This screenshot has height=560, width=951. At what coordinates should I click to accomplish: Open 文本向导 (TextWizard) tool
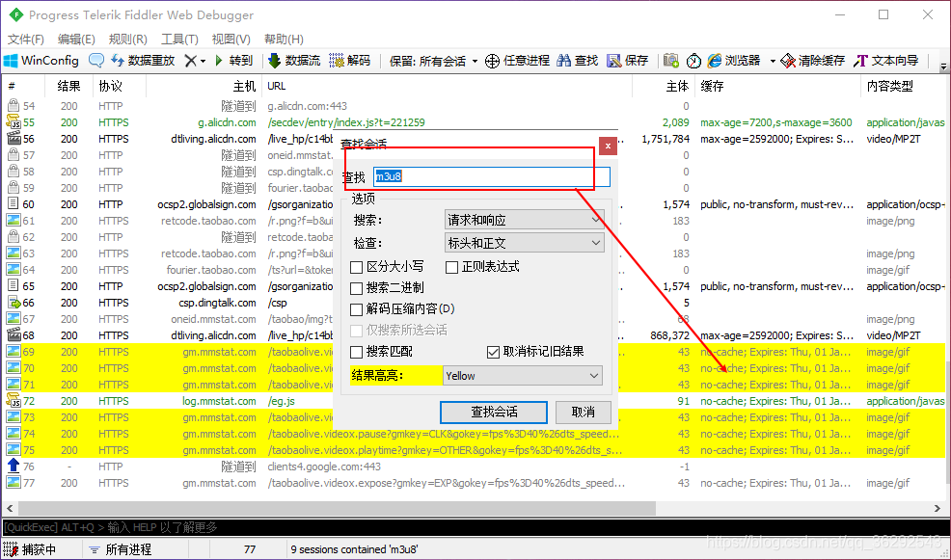tap(886, 61)
